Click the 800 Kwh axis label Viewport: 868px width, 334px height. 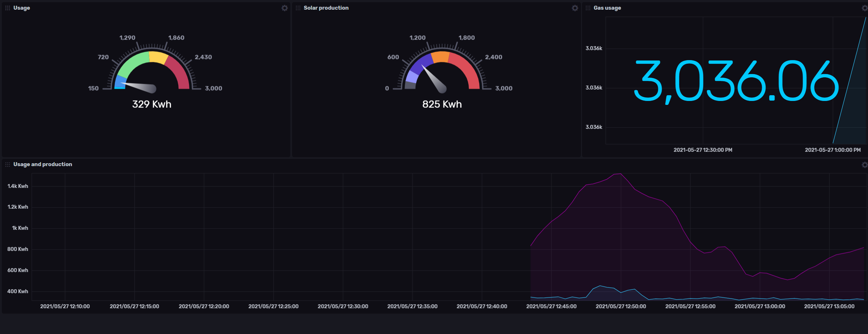point(18,249)
